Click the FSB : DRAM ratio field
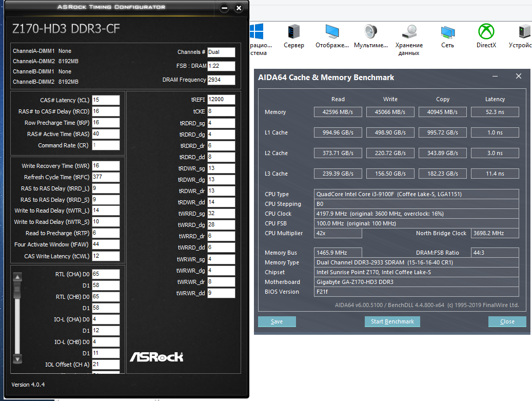 coord(221,66)
